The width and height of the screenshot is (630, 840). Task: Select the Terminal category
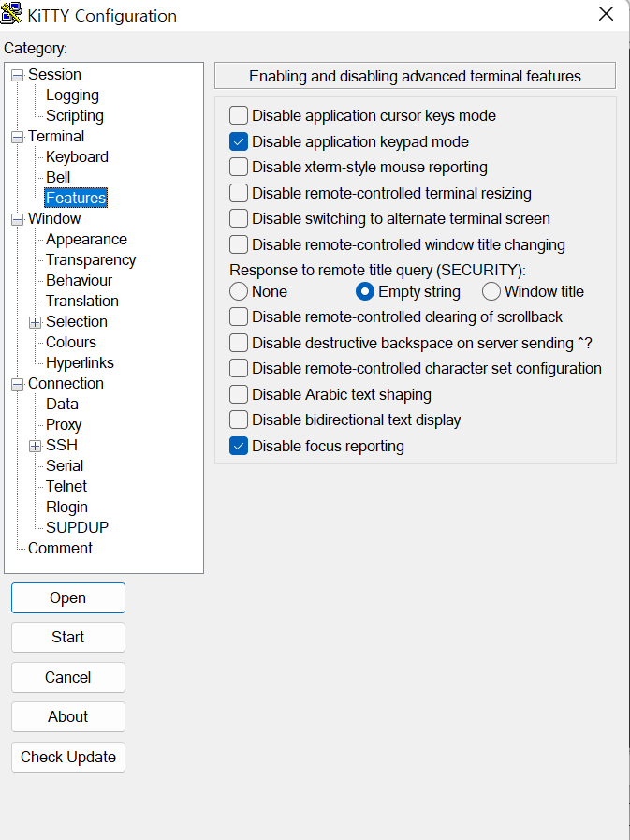(56, 136)
